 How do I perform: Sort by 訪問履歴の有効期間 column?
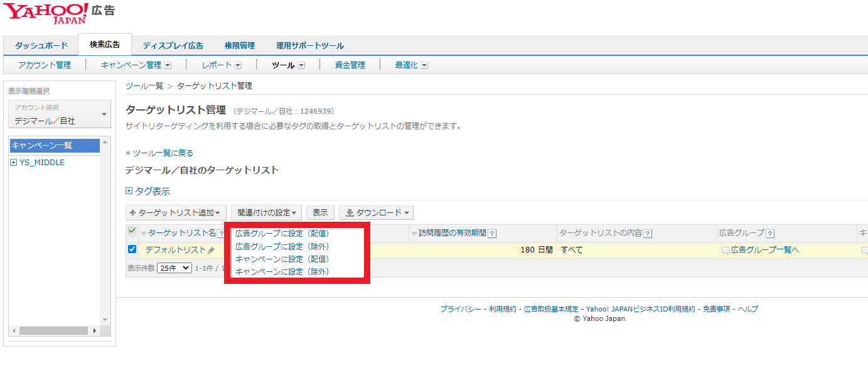[452, 233]
